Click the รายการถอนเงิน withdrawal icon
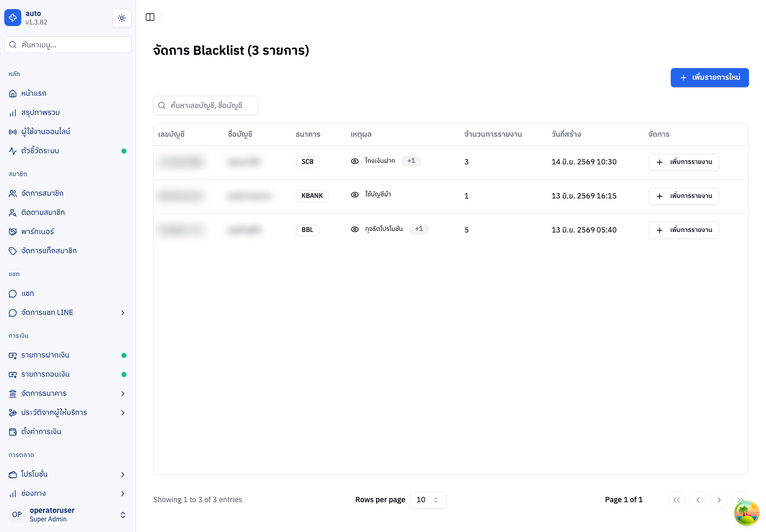The width and height of the screenshot is (766, 532). [x=13, y=374]
